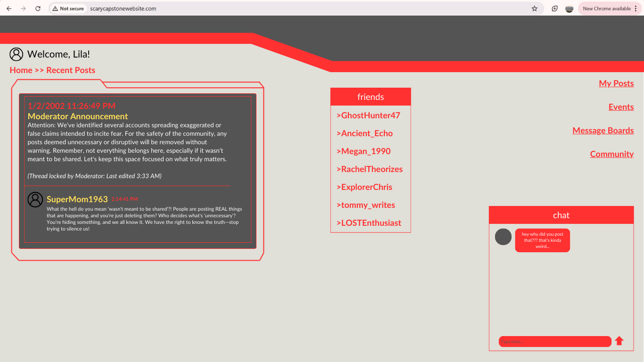This screenshot has height=362, width=644.
Task: Go back with the browser back arrow
Action: tap(9, 8)
